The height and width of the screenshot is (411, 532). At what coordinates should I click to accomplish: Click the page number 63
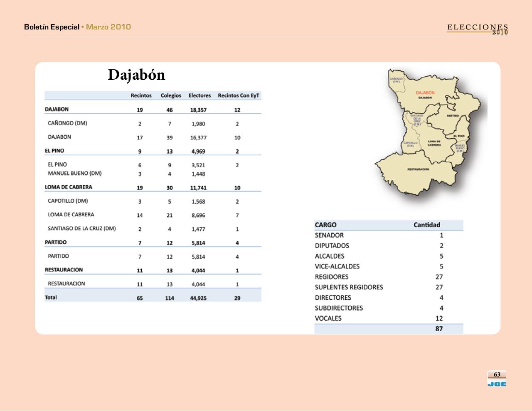[x=497, y=374]
